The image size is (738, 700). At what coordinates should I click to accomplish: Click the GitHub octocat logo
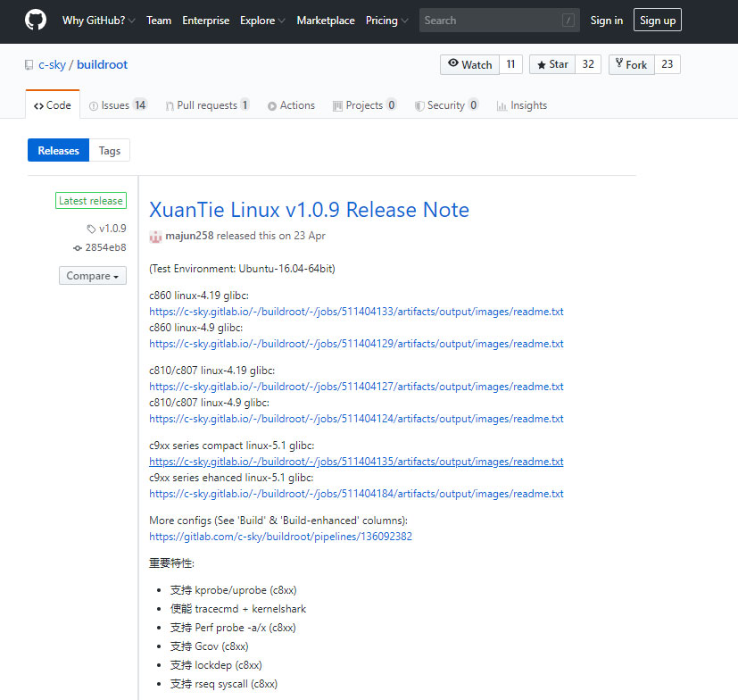(x=36, y=21)
